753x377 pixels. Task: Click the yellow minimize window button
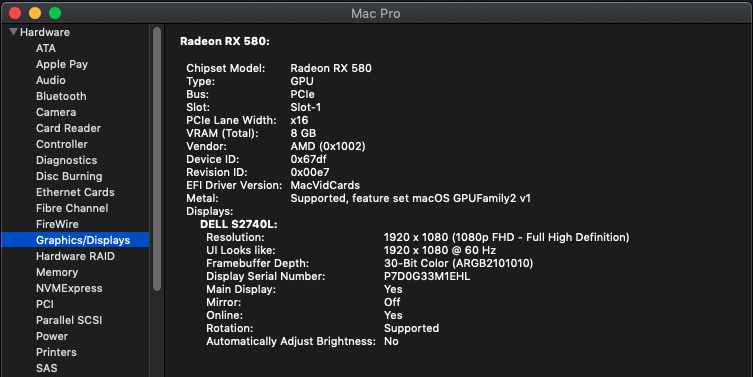click(35, 13)
